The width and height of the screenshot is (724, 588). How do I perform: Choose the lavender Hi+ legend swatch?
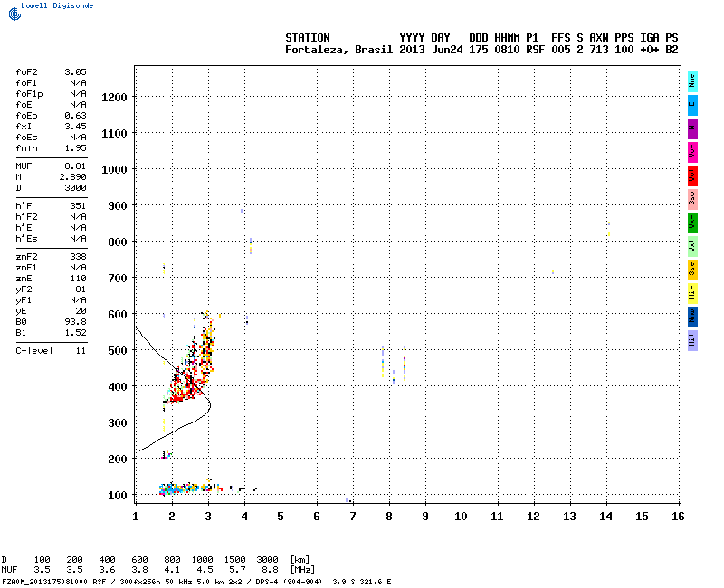click(x=692, y=341)
